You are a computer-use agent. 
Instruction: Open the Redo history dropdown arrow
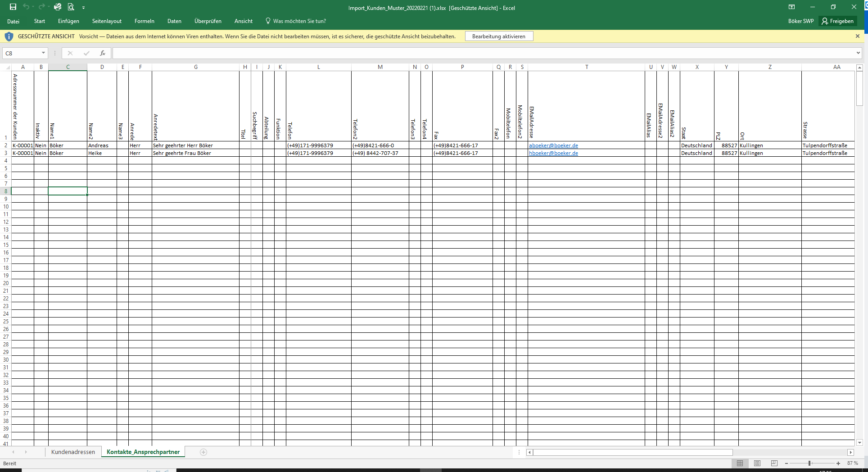[x=49, y=8]
